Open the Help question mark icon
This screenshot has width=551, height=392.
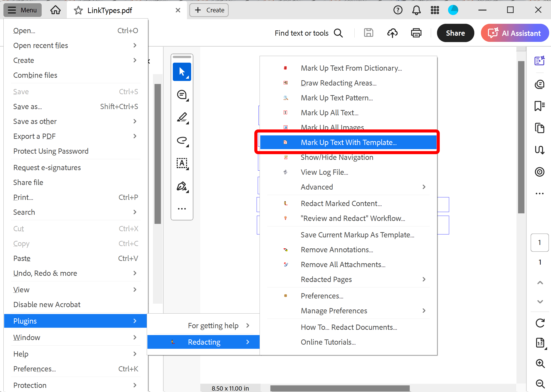[398, 10]
